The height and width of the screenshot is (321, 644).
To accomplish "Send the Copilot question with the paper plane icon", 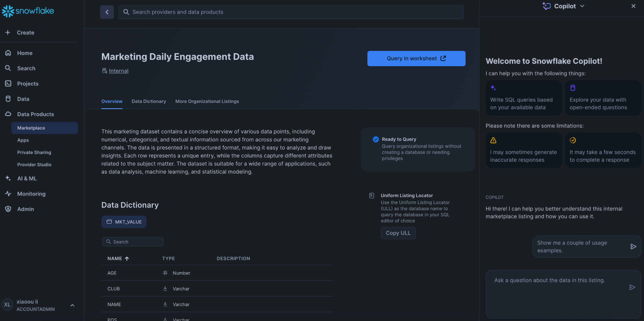I will point(632,287).
